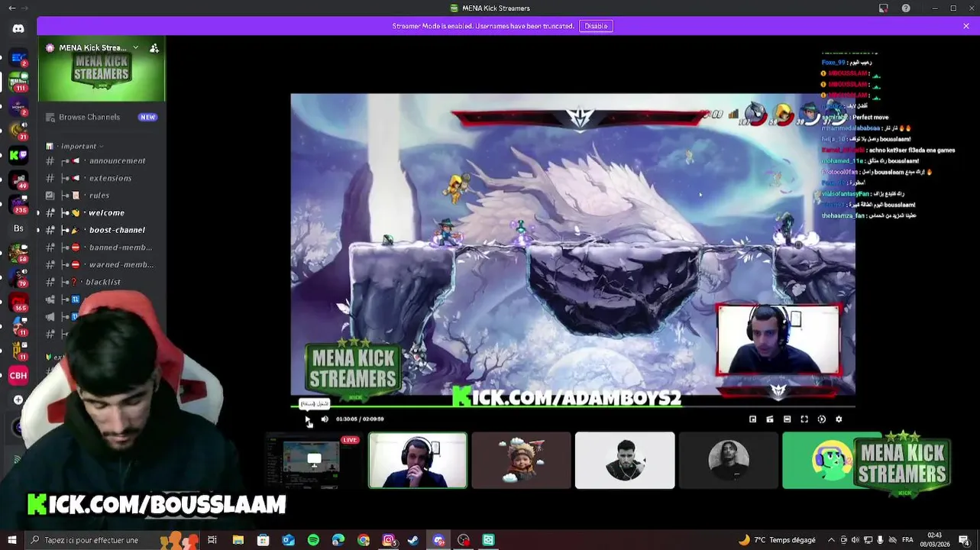Open File Explorer from the taskbar

(x=238, y=540)
